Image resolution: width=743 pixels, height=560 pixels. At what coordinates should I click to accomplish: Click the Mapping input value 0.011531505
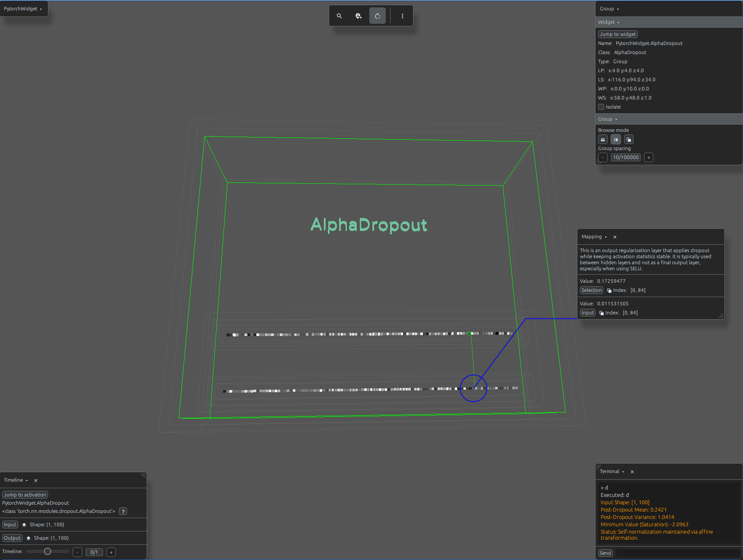point(613,304)
